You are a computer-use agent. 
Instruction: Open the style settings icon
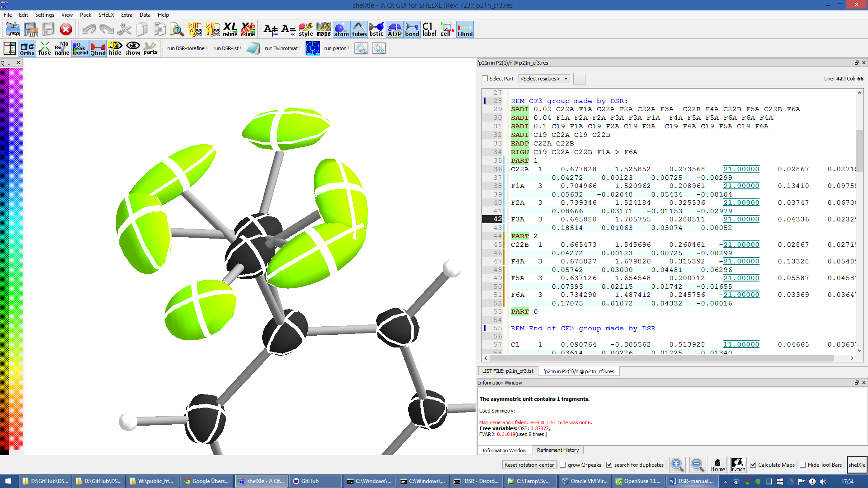tap(306, 30)
